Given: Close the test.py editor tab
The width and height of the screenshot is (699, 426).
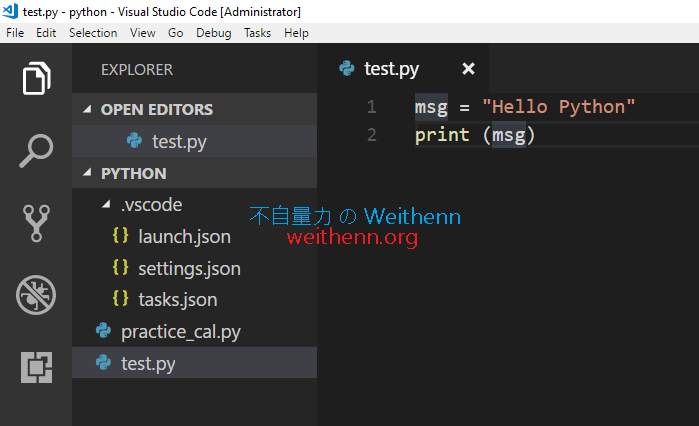Looking at the screenshot, I should 468,69.
